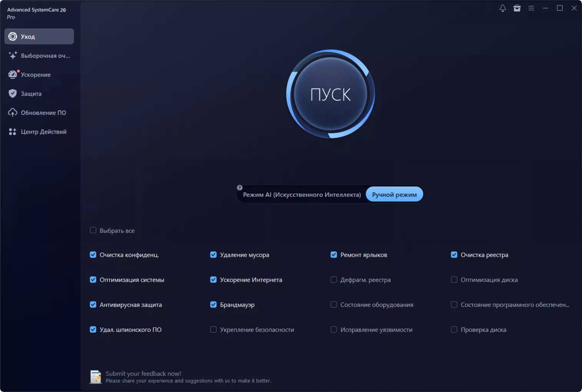582x392 pixels.
Task: Click the cloud icon for Обновление ПО
Action: pos(13,113)
